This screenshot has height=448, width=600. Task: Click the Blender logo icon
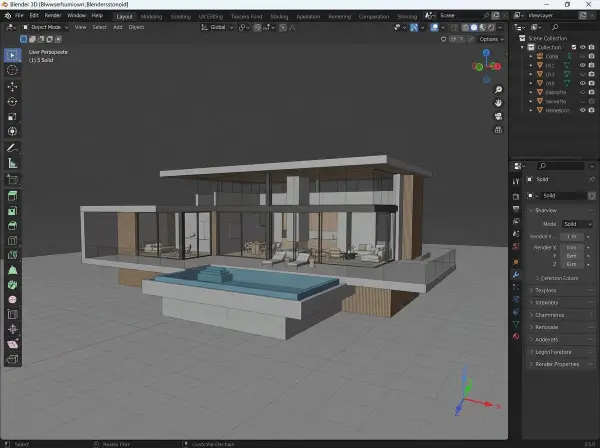click(x=8, y=16)
